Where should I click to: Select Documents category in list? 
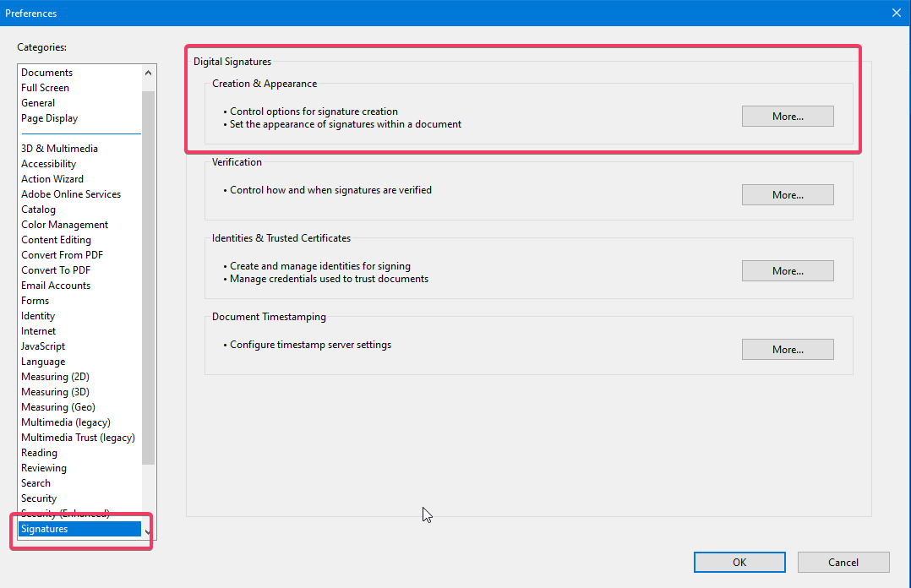pyautogui.click(x=47, y=73)
